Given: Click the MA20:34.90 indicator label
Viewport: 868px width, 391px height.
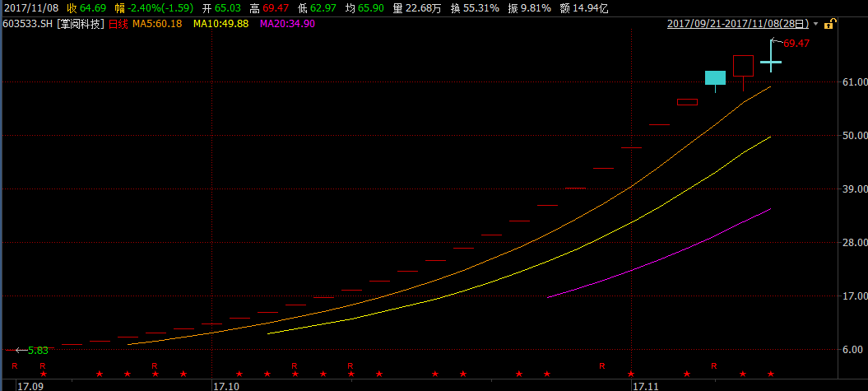Looking at the screenshot, I should 287,24.
